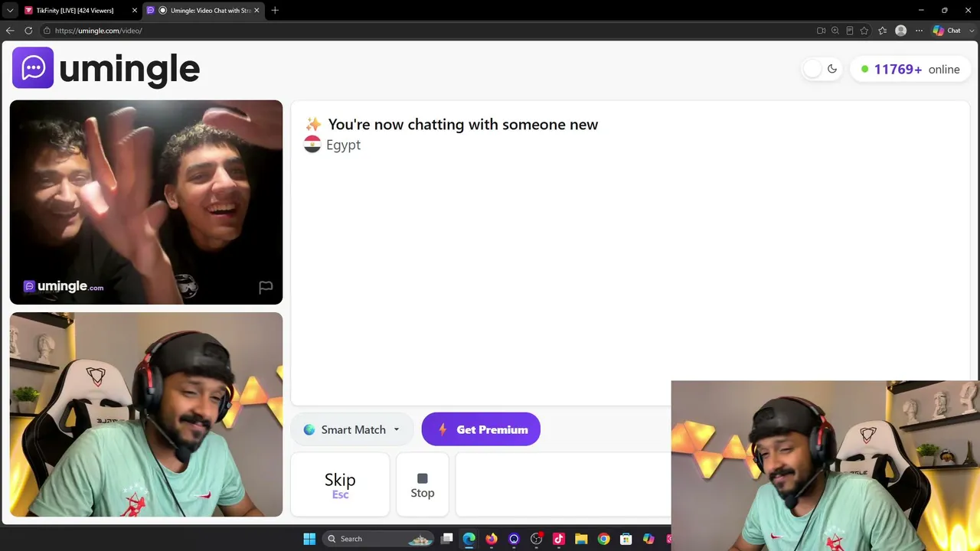
Task: Open the browser three-dot settings menu
Action: [919, 31]
